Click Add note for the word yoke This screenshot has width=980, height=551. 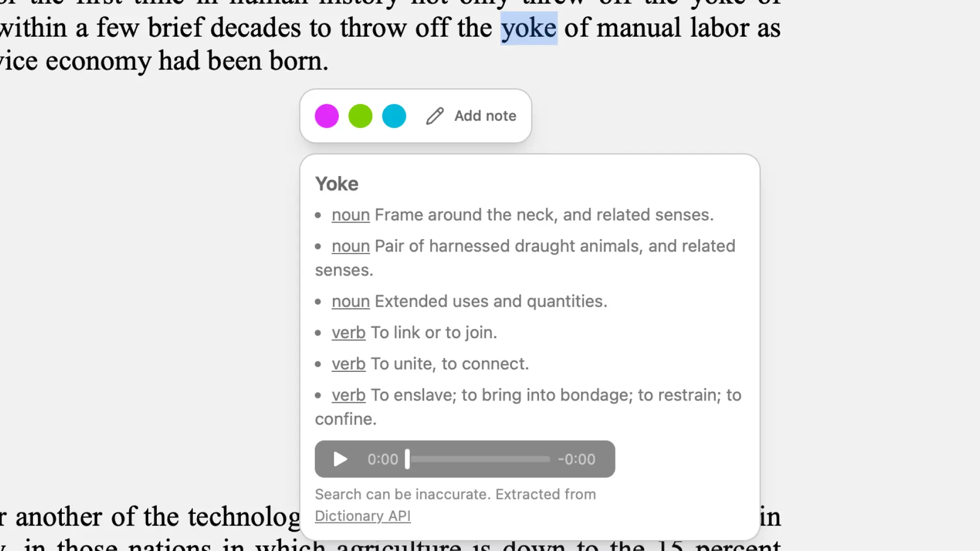tap(485, 116)
